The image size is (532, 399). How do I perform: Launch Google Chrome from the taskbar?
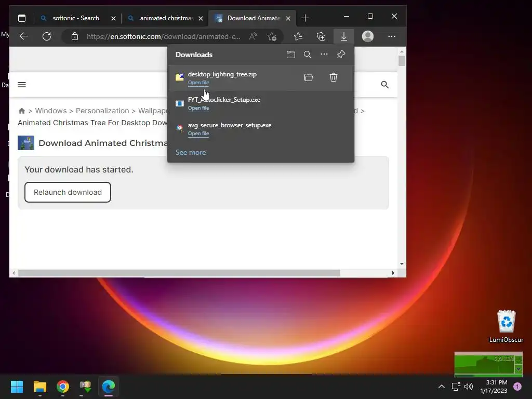pos(63,387)
